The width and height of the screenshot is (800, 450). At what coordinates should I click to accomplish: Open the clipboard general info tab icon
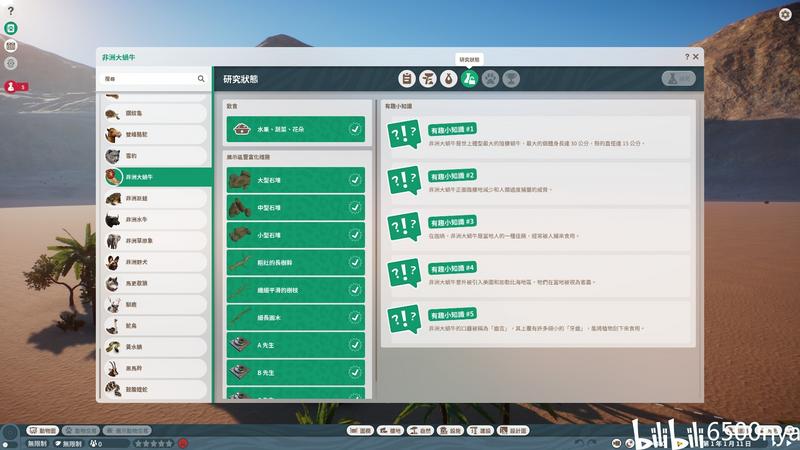(x=407, y=79)
